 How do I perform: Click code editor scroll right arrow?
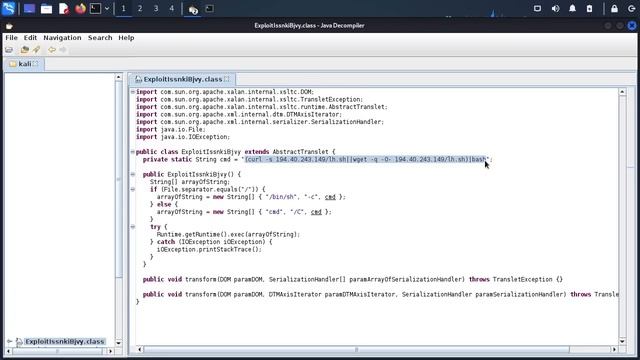(614, 350)
